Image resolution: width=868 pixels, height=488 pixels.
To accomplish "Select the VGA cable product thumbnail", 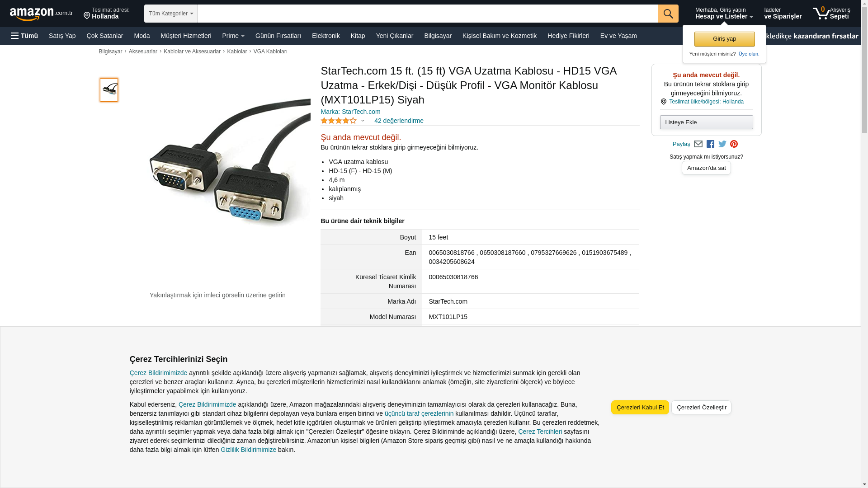I will coord(109,90).
